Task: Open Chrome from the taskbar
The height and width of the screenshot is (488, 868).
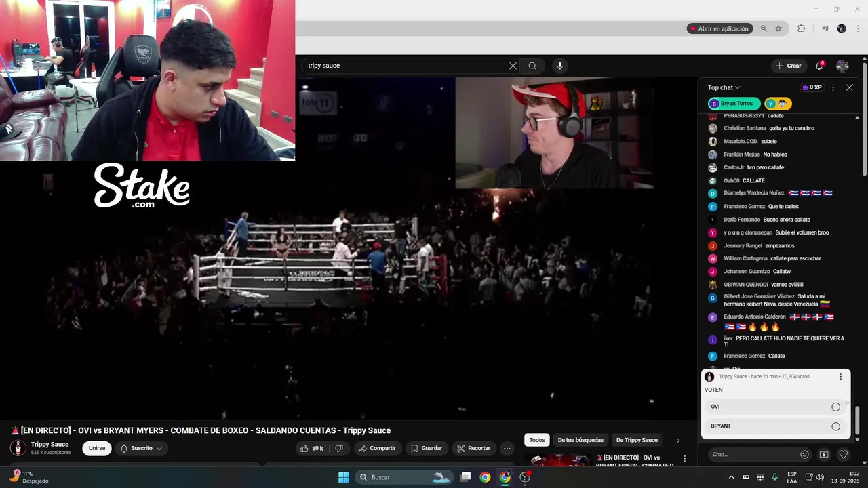Action: point(485,477)
